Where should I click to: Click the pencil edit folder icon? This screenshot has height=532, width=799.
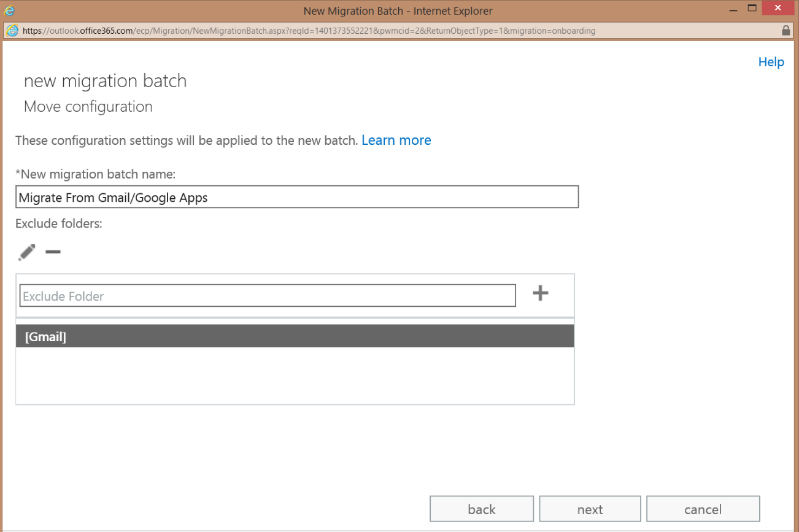click(26, 252)
